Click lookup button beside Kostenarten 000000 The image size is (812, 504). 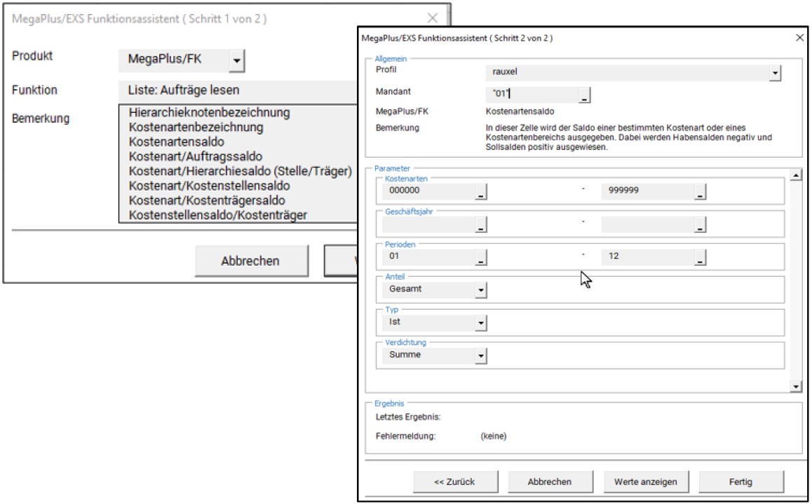click(x=480, y=191)
